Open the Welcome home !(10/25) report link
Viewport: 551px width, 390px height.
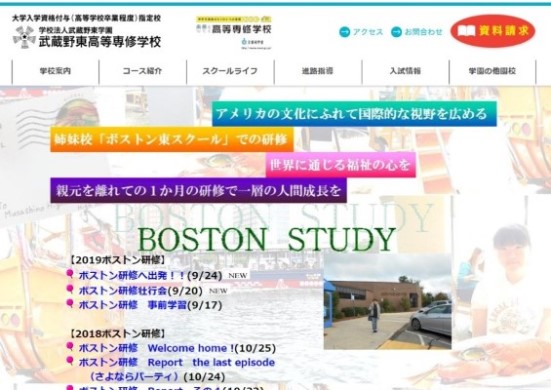point(177,348)
